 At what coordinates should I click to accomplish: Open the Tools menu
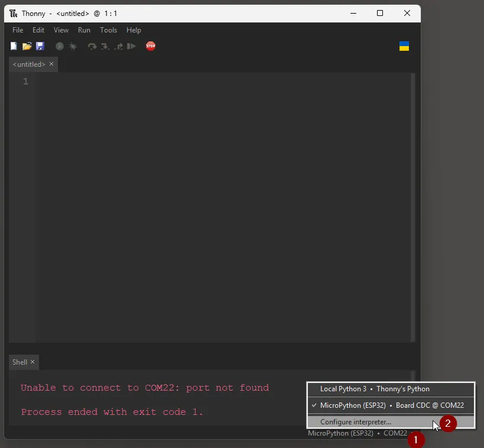[108, 30]
